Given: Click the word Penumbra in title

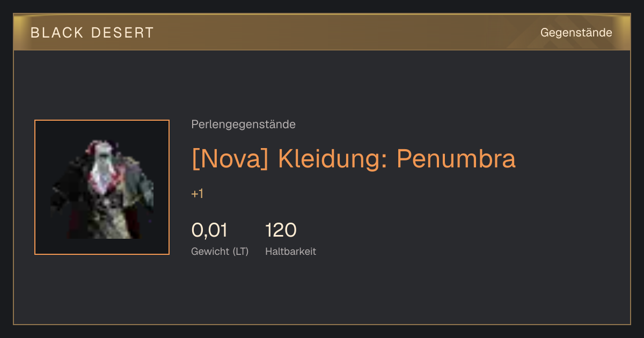Looking at the screenshot, I should [456, 159].
